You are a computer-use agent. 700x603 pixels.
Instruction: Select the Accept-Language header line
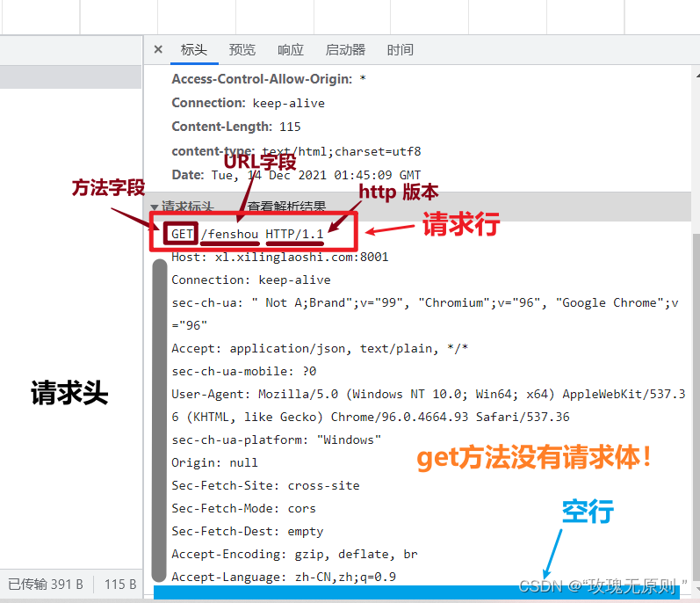coord(284,578)
